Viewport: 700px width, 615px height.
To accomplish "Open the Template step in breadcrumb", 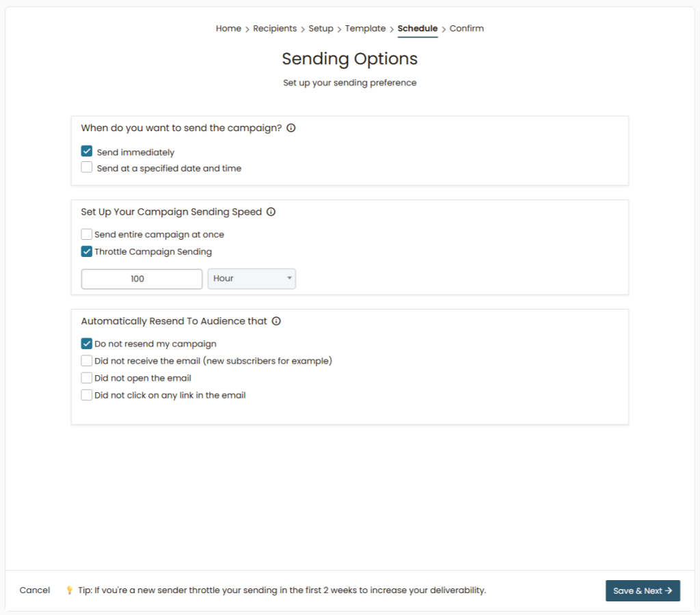I will (x=365, y=29).
